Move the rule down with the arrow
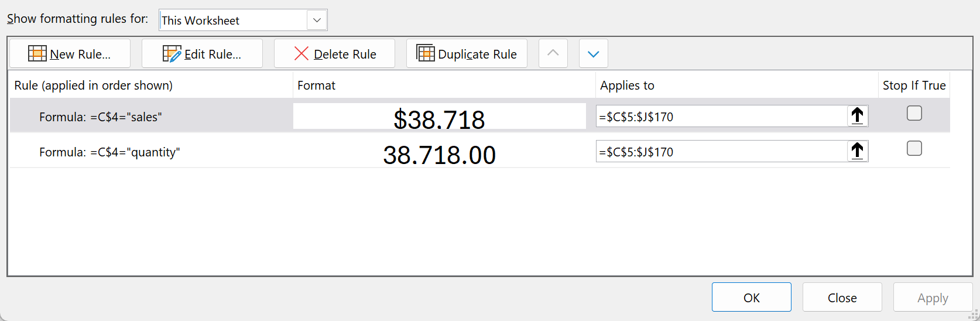The image size is (980, 321). click(x=593, y=54)
